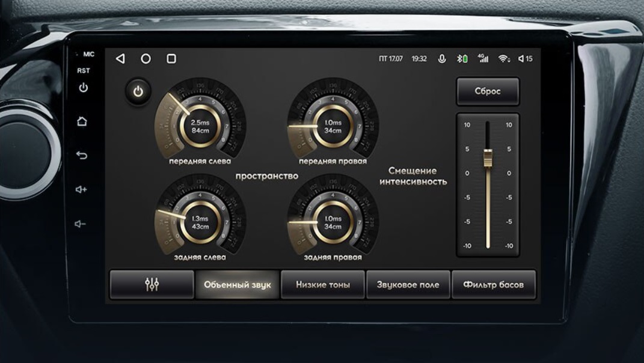The image size is (644, 363).
Task: Tap the Android home circle icon
Action: tap(146, 59)
